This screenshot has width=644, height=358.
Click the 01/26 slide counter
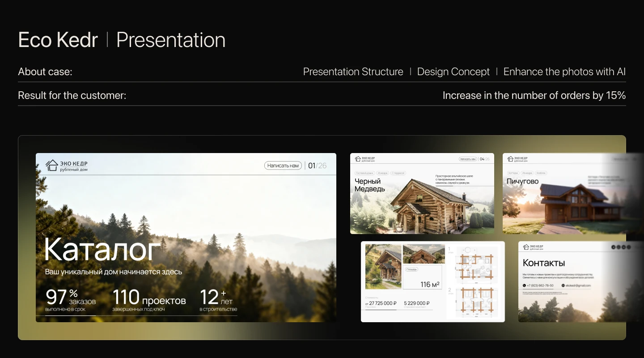coord(318,166)
